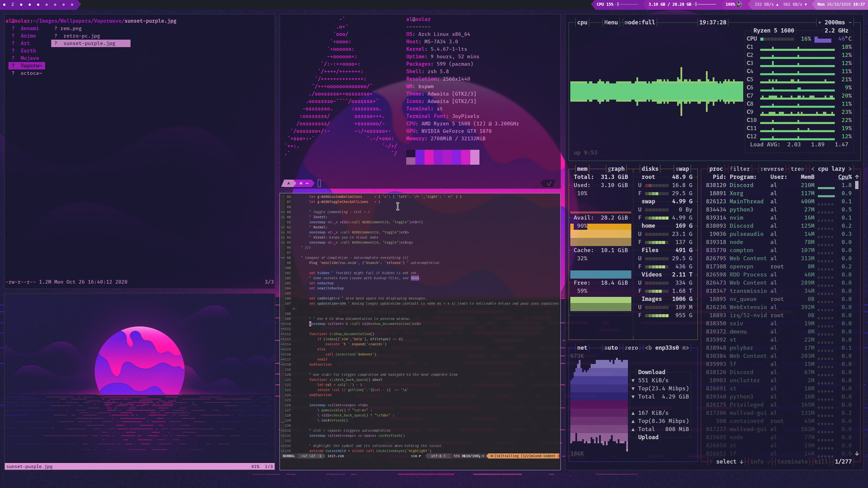The height and width of the screenshot is (488, 868).
Task: Toggle swap display in mem box
Action: click(682, 169)
